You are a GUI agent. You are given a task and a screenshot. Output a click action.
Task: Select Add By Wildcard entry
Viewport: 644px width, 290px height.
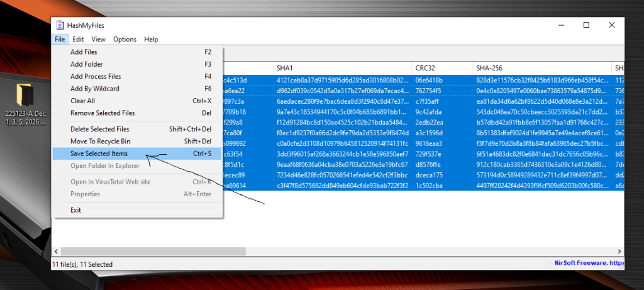(x=137, y=89)
